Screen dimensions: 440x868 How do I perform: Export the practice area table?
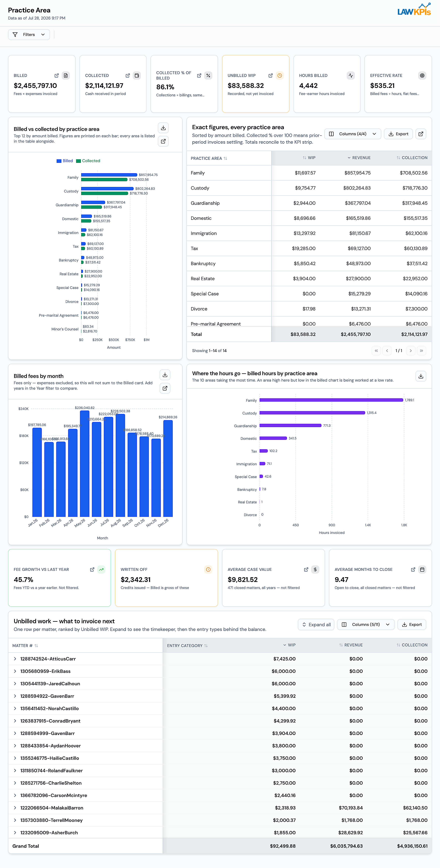(398, 134)
